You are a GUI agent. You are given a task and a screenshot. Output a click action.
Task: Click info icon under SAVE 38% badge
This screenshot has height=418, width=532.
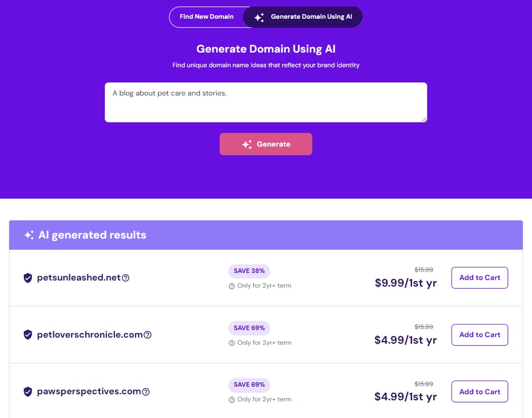(x=232, y=286)
